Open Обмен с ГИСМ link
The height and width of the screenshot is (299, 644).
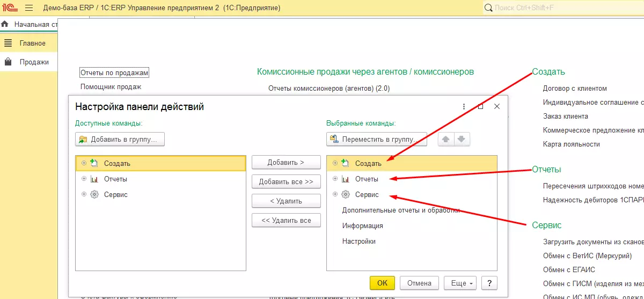[x=594, y=284]
